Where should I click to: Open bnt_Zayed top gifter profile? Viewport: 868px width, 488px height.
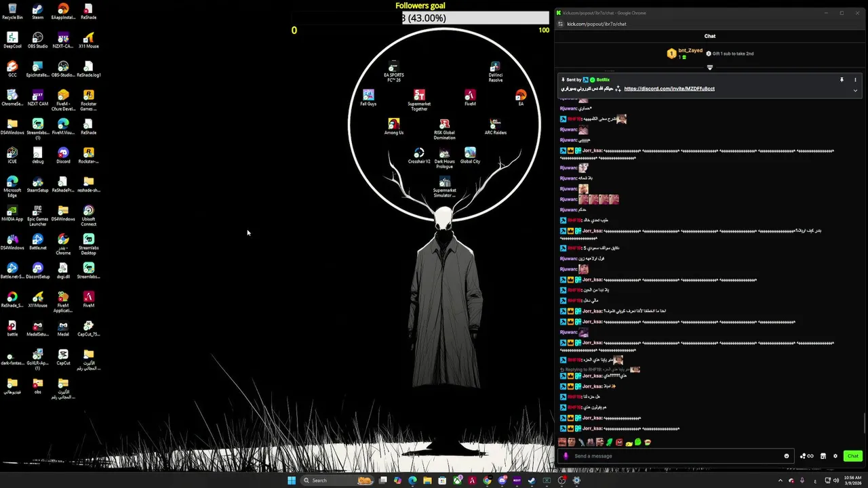[x=690, y=50]
